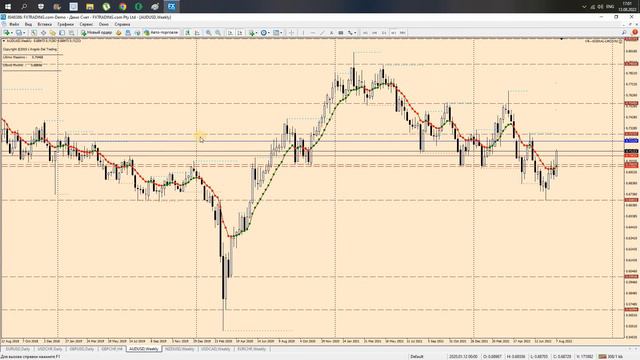Click the MetaTrader icon in the taskbar
This screenshot has height=360, width=640.
tap(171, 7)
